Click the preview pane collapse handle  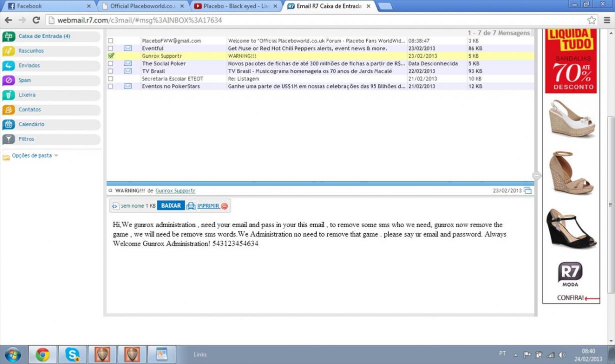(537, 176)
